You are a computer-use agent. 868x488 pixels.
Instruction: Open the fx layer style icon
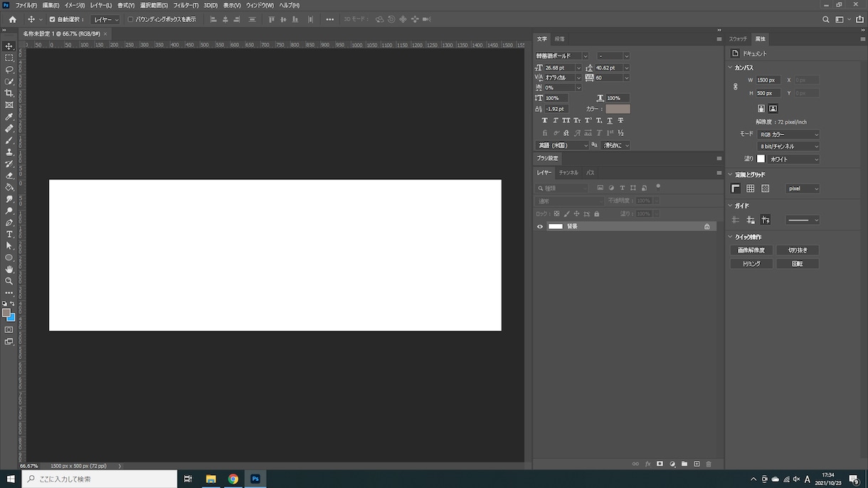click(647, 464)
